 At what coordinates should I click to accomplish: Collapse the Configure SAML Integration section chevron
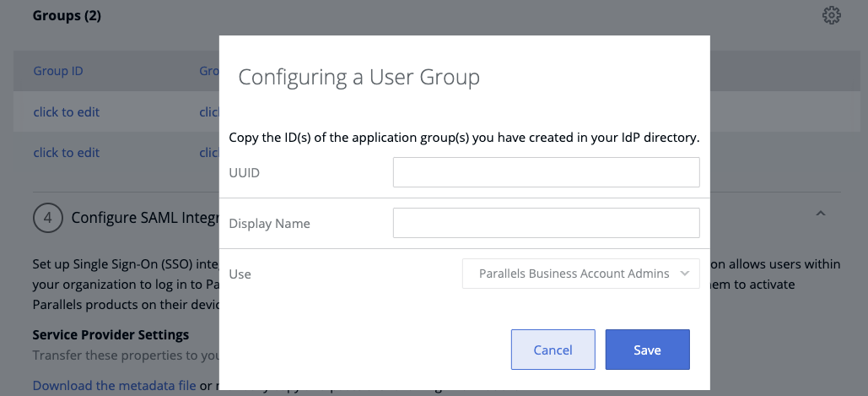[x=821, y=214]
